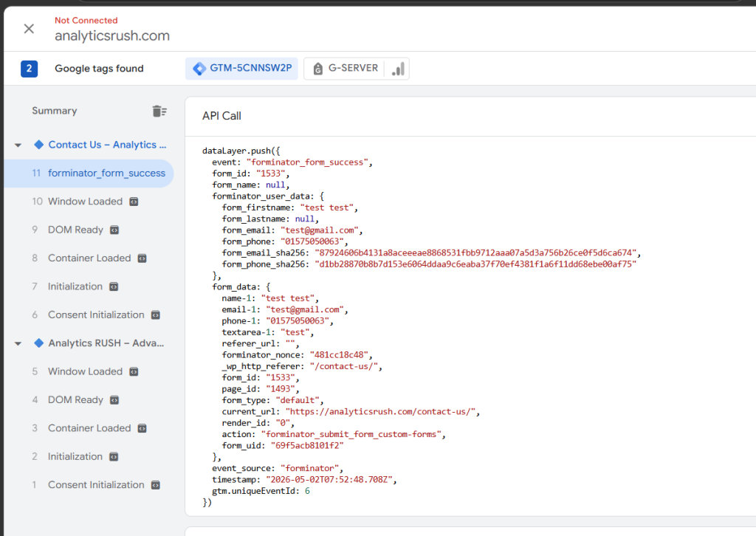Clear the event list via trash icon
This screenshot has height=536, width=756.
click(x=159, y=111)
